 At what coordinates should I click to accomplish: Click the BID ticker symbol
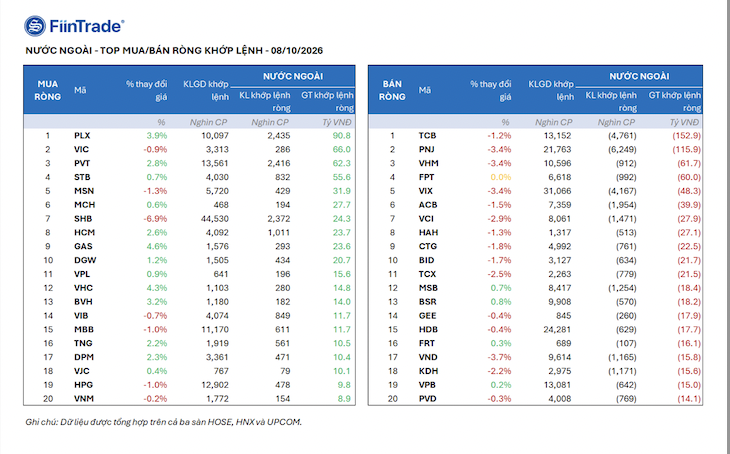coord(426,260)
